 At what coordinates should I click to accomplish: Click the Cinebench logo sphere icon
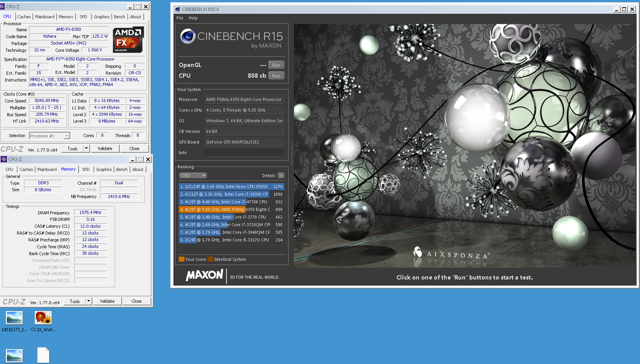click(188, 36)
